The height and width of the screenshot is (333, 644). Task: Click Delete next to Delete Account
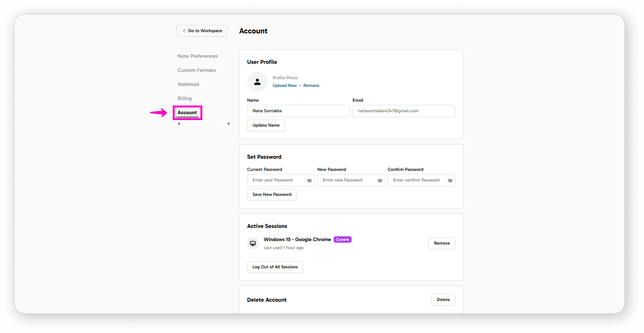point(443,300)
